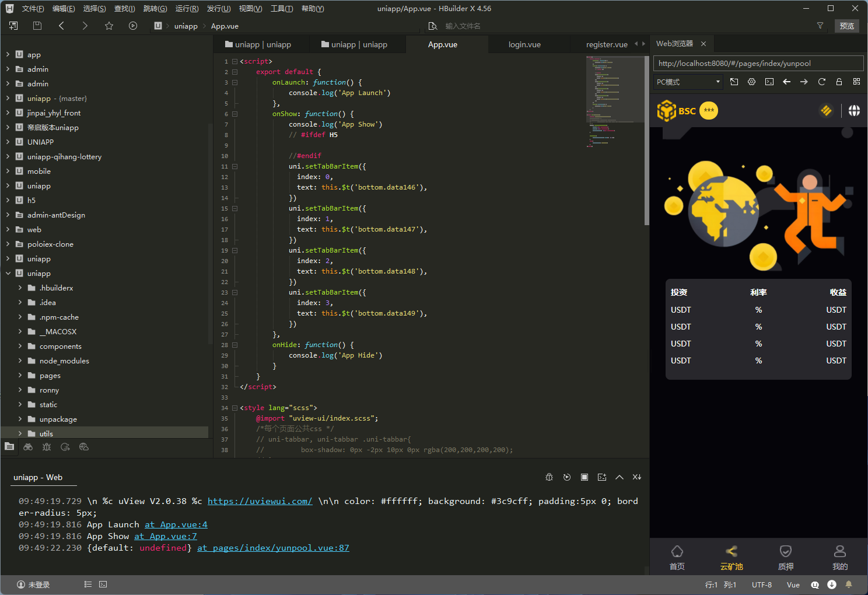868x595 pixels.
Task: Open the uviewui.com link in console
Action: click(x=260, y=501)
